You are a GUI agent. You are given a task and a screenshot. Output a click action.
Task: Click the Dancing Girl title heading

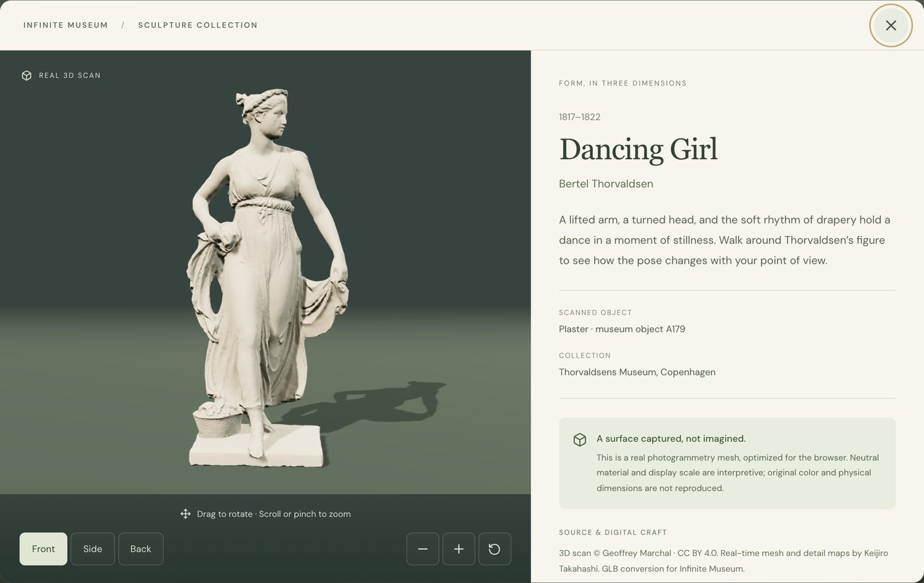pyautogui.click(x=638, y=149)
